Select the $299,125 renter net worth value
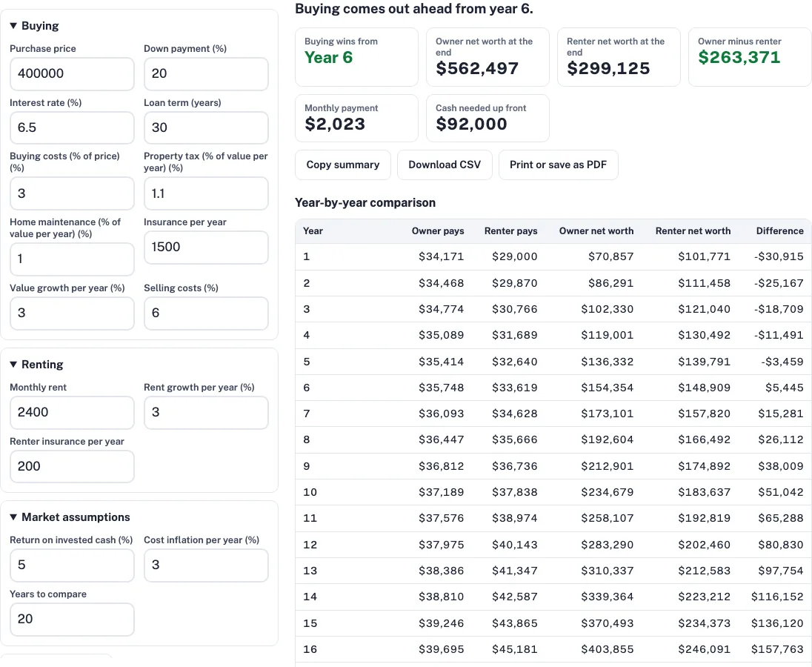This screenshot has width=812, height=667. [608, 68]
